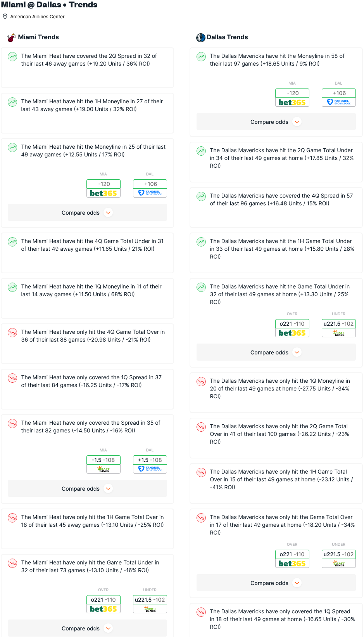Select DAL +106 odds in Dallas Moneyline card
364x637 pixels.
pos(339,93)
